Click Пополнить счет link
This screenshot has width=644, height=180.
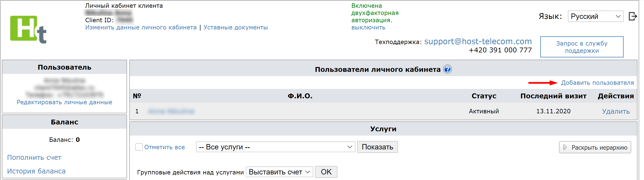click(x=34, y=157)
